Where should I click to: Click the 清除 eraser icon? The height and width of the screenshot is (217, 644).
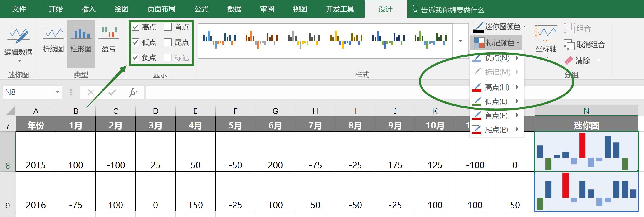569,61
